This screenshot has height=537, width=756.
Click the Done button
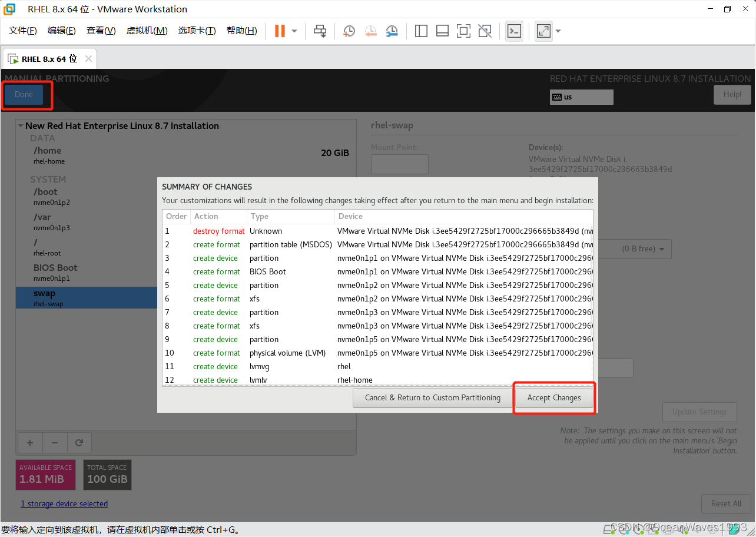click(24, 95)
